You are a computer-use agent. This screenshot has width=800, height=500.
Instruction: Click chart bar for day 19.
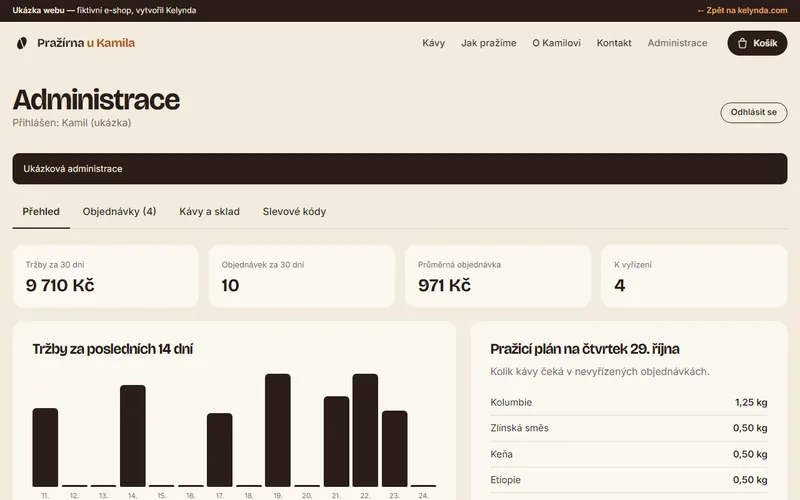(x=278, y=430)
